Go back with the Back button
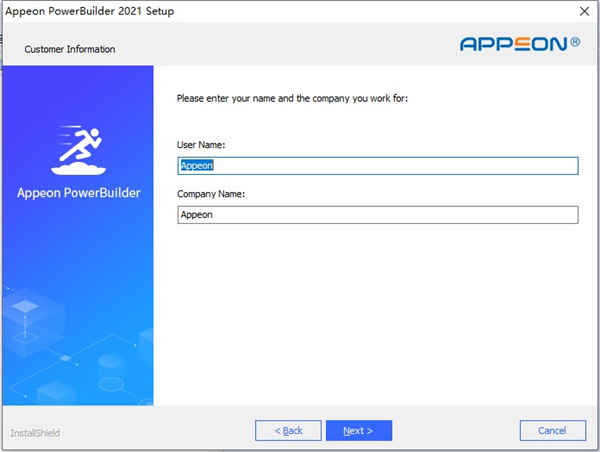This screenshot has width=600, height=452. click(x=288, y=431)
